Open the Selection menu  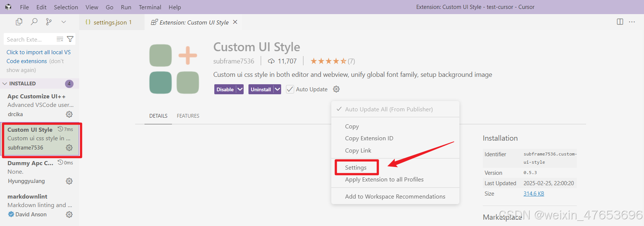[66, 7]
